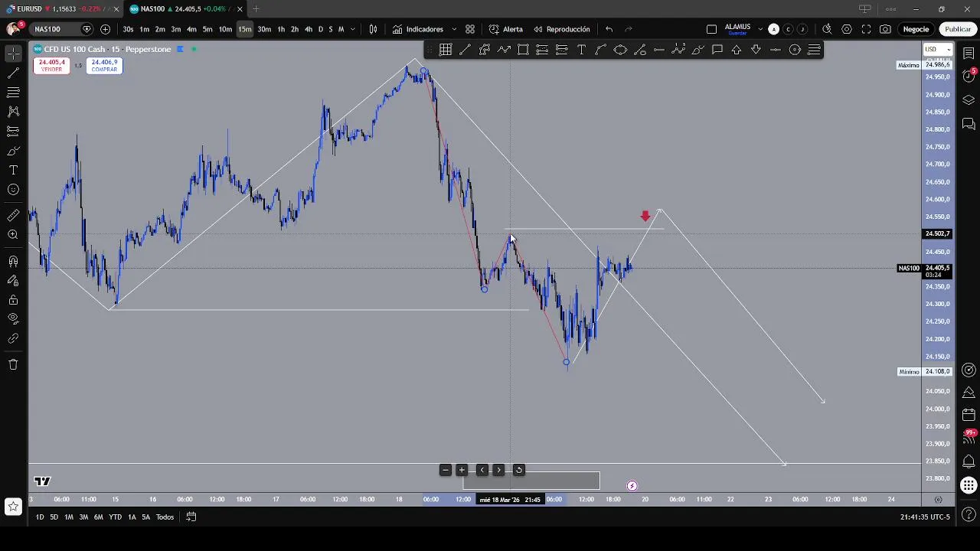The width and height of the screenshot is (980, 551).
Task: Switch to the 5m timeframe
Action: [x=207, y=29]
